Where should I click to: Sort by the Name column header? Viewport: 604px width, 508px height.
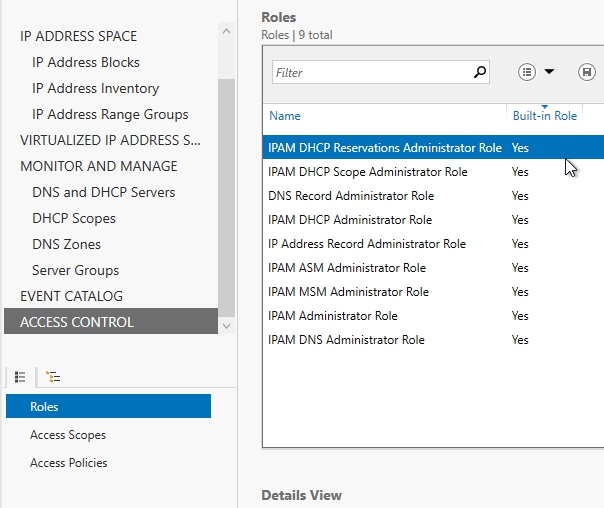tap(285, 116)
